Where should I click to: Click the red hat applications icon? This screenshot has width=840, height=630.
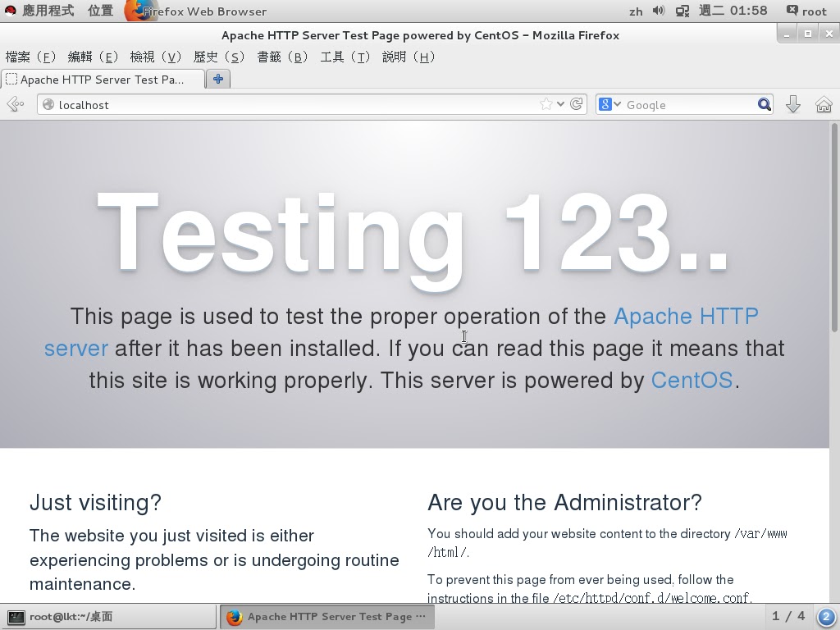(x=10, y=11)
